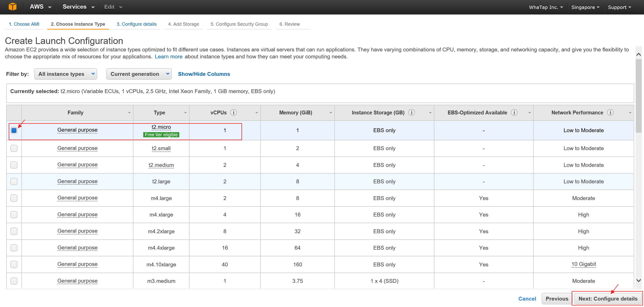Open the WhaTap Inc. account menu
Viewport: 644px width, 307px height.
click(546, 7)
